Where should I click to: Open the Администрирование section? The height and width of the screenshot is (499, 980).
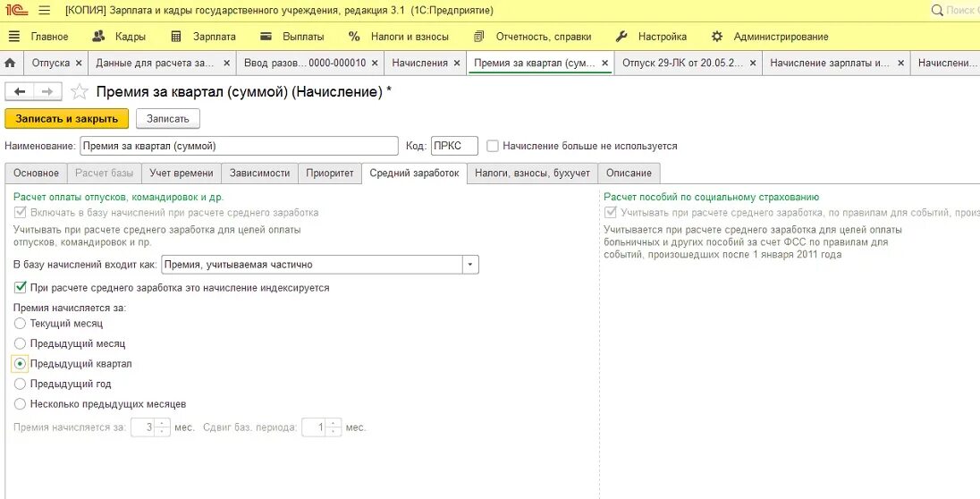(769, 37)
